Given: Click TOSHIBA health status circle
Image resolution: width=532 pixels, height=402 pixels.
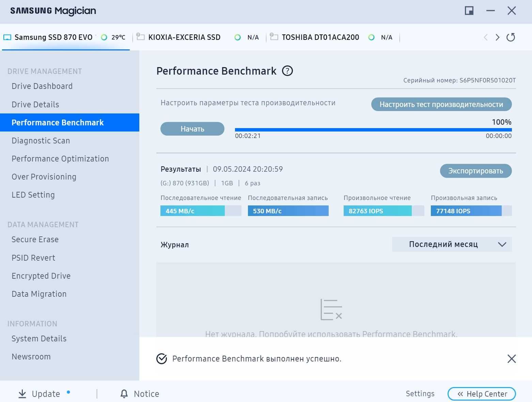Looking at the screenshot, I should pos(371,37).
